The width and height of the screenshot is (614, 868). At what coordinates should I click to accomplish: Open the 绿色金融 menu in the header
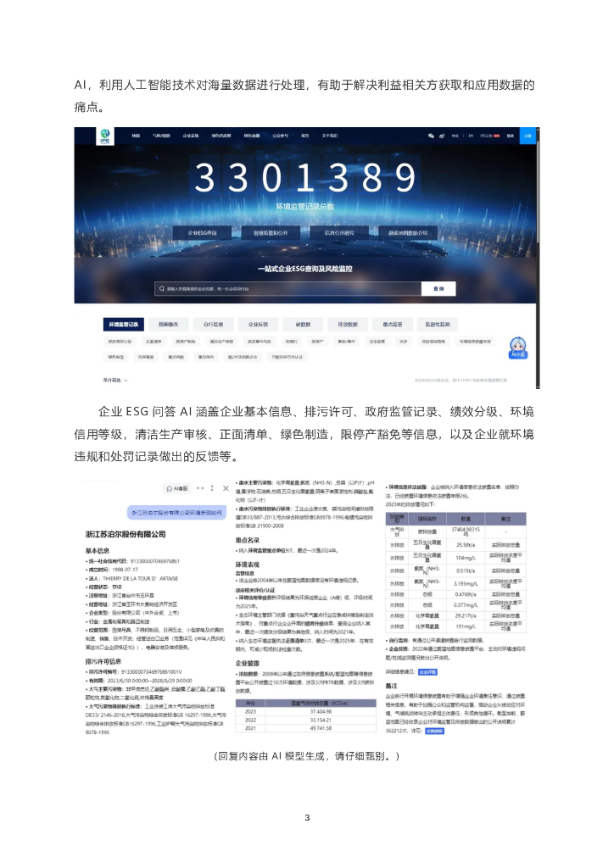[x=252, y=136]
